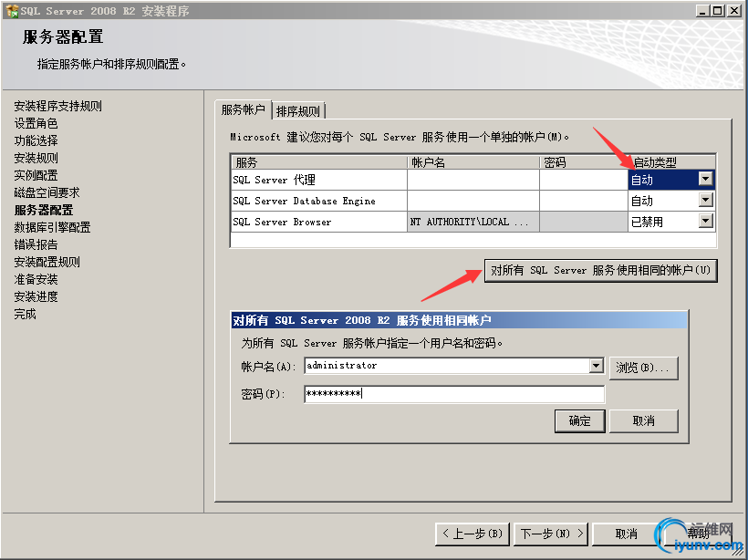Click account name cell for SQL Server 代理
Viewport: 748px width, 560px height.
point(473,180)
